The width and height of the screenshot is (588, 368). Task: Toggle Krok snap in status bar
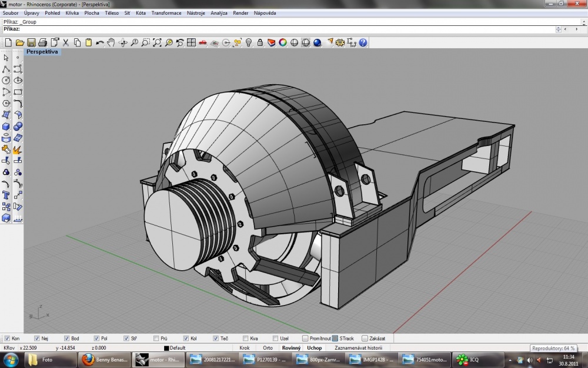pyautogui.click(x=245, y=348)
